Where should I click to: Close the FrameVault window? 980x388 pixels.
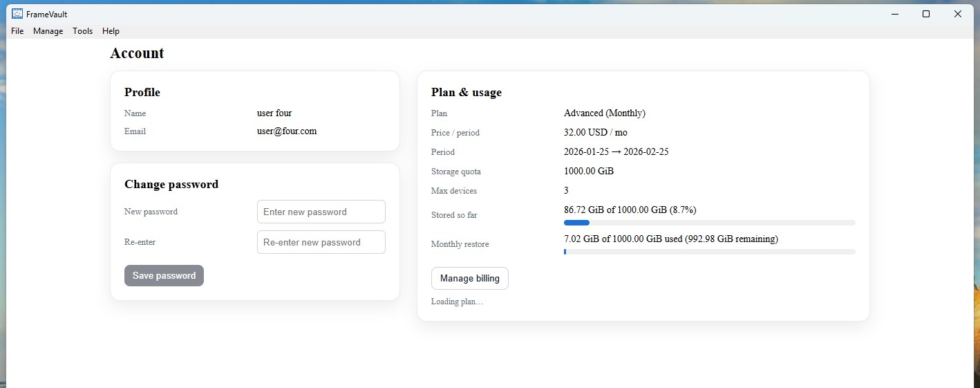coord(957,14)
